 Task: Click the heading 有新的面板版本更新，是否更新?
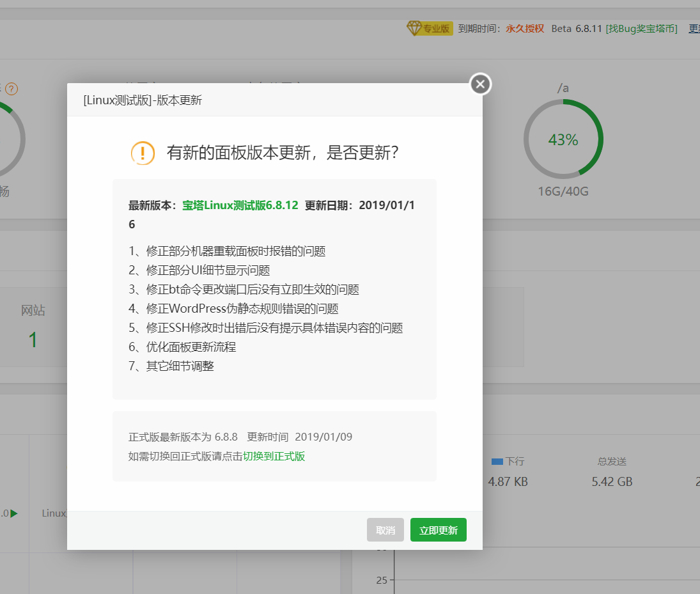[x=282, y=153]
